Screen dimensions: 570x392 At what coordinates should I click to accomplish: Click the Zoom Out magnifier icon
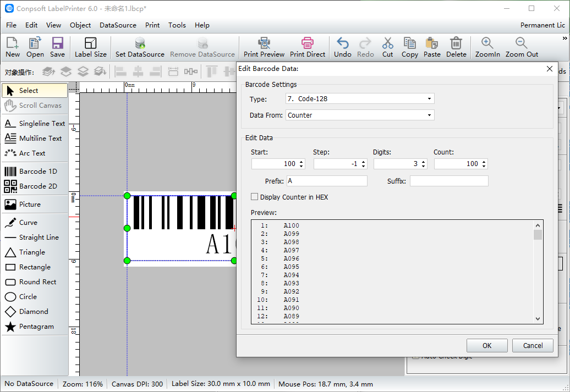click(521, 43)
